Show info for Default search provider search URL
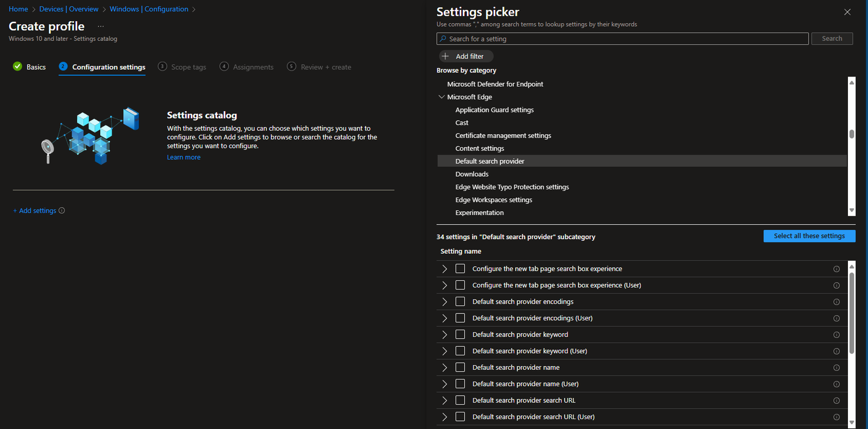Screen dimensions: 868x429 (837, 401)
